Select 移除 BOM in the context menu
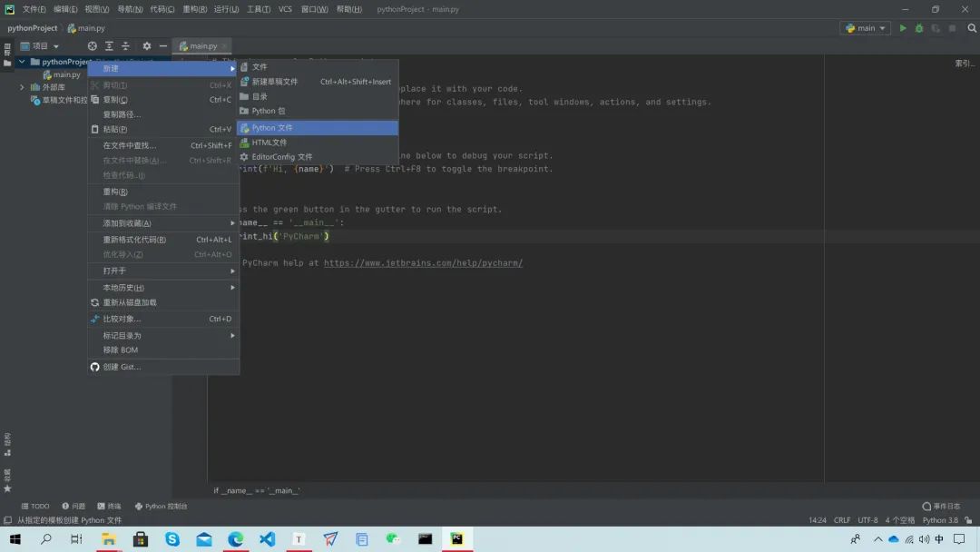This screenshot has height=552, width=980. point(163,350)
